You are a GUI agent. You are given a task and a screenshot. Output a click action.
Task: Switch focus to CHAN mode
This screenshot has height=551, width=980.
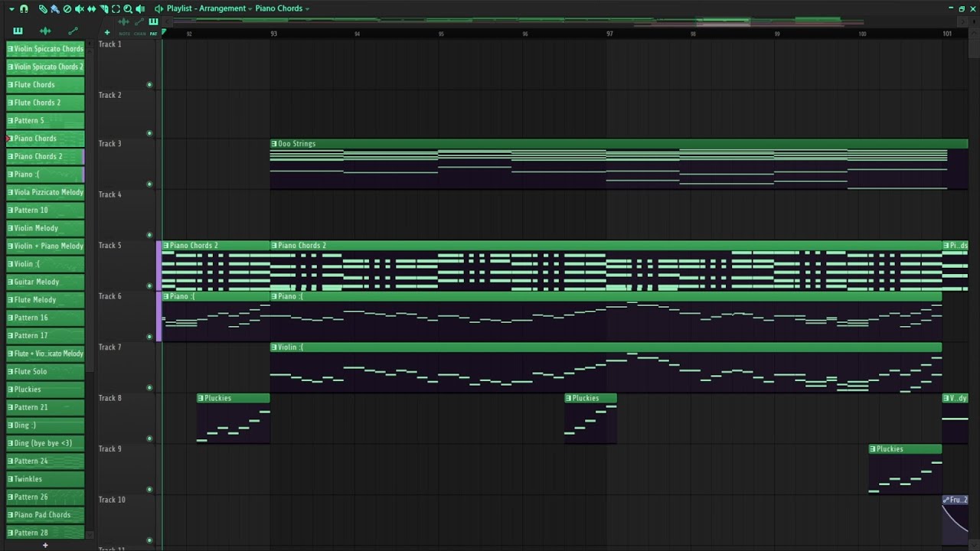coord(139,33)
